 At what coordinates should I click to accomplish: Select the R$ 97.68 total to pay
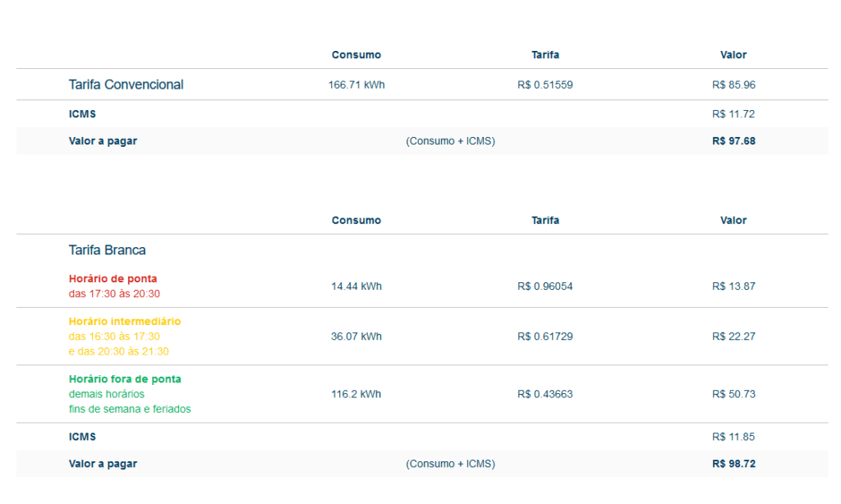tap(733, 141)
